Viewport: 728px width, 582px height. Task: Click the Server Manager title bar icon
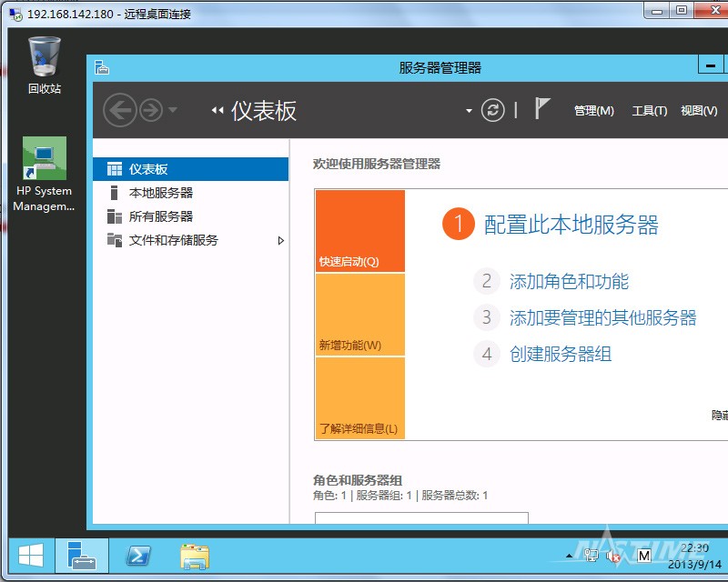102,68
